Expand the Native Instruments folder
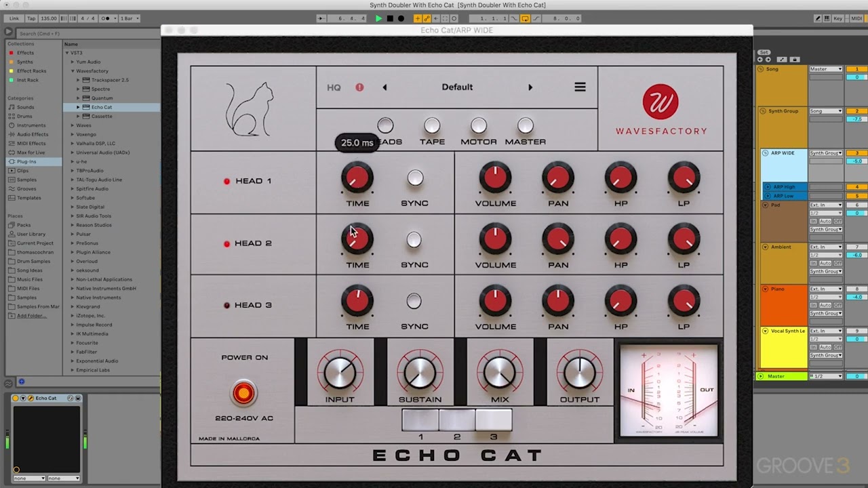Image resolution: width=868 pixels, height=488 pixels. coord(73,298)
